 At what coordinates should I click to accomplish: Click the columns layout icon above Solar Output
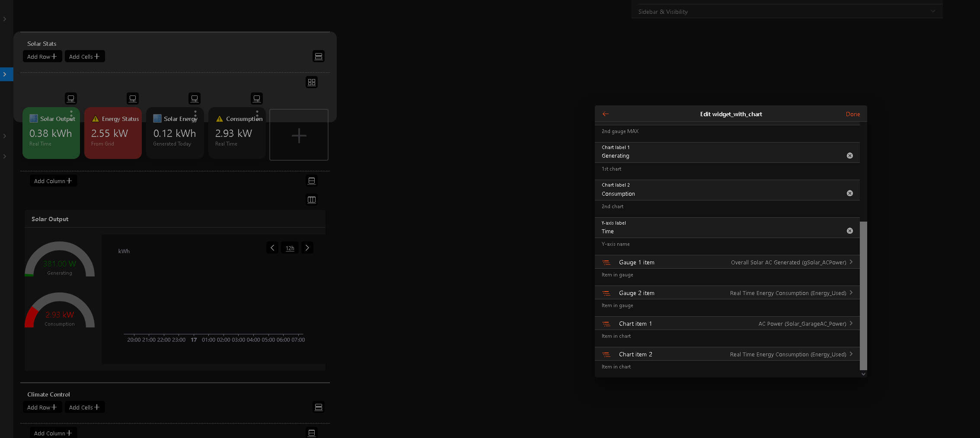(x=311, y=200)
